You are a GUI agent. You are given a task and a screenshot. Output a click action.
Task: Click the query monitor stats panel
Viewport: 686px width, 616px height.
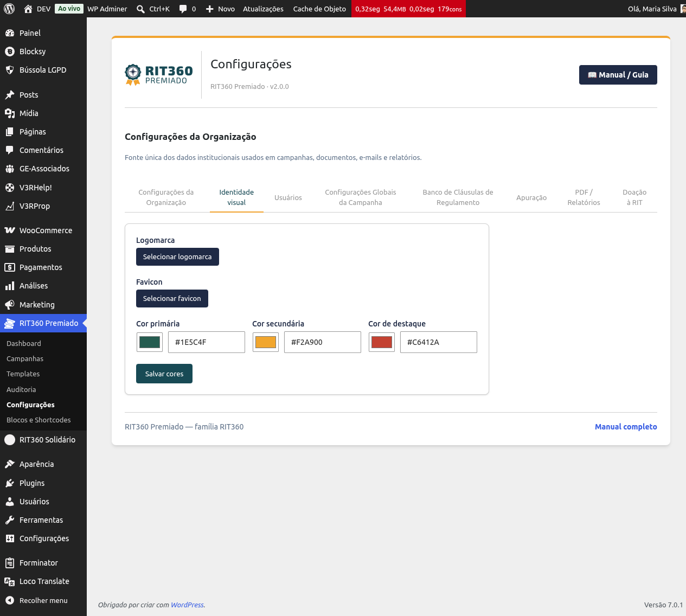[408, 9]
